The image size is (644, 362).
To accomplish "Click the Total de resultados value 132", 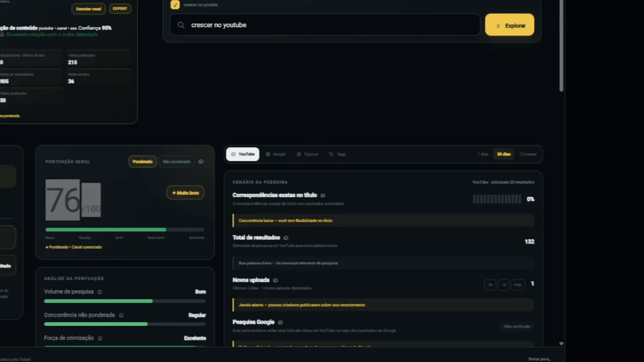I will [530, 242].
